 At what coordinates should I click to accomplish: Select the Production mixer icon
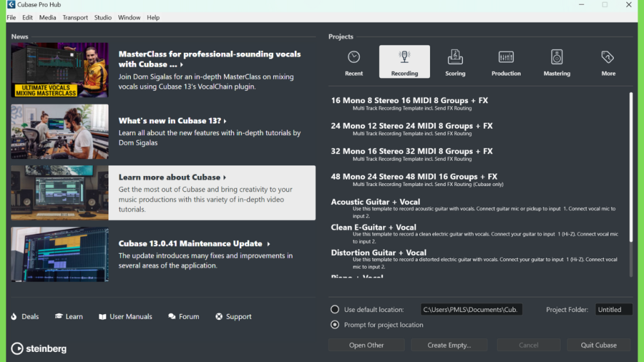506,57
